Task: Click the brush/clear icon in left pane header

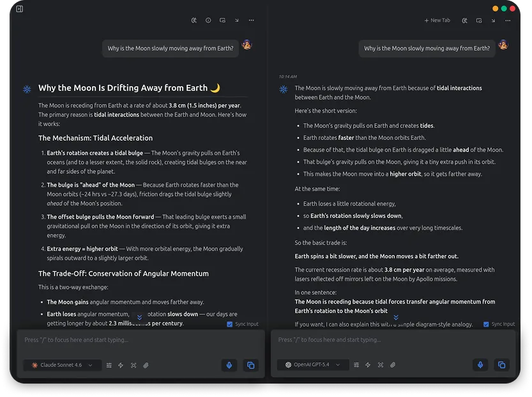Action: pyautogui.click(x=194, y=20)
